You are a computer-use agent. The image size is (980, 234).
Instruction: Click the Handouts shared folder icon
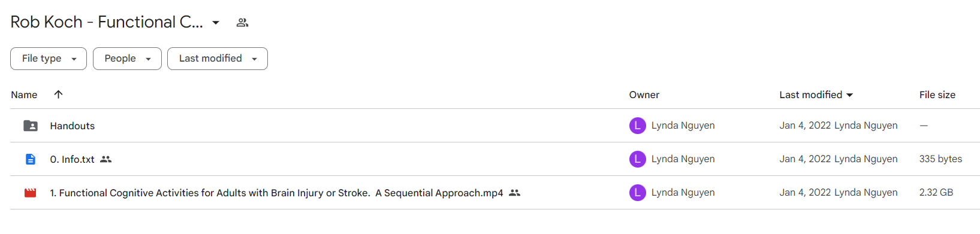pos(31,126)
